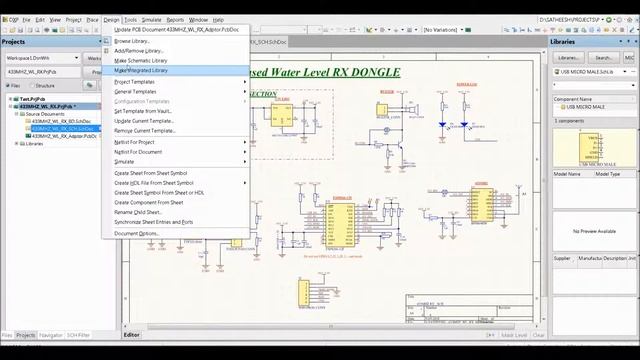The height and width of the screenshot is (360, 640).
Task: Select the Place Bus tool icon
Action: pyautogui.click(x=515, y=30)
